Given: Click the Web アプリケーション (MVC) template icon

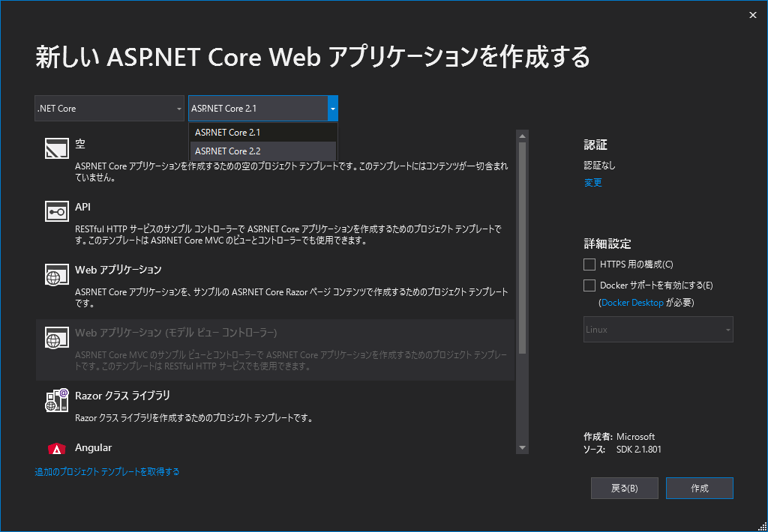Looking at the screenshot, I should coord(56,336).
